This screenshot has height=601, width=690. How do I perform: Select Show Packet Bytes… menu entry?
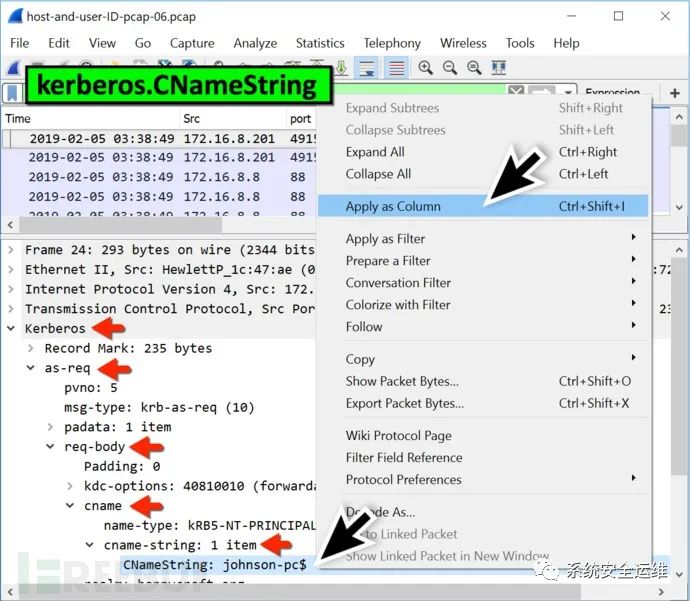tap(483, 381)
